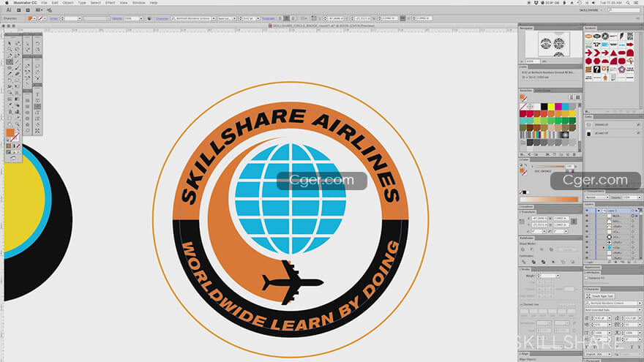Viewport: 644px width, 362px height.
Task: Open the font style dropdown in Character panel
Action: [640, 310]
